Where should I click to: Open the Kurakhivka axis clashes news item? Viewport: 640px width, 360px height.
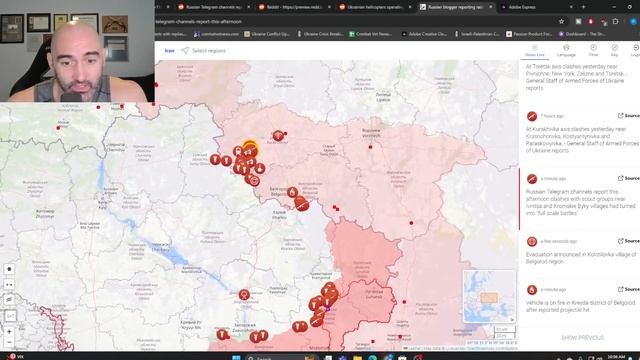[x=582, y=140]
